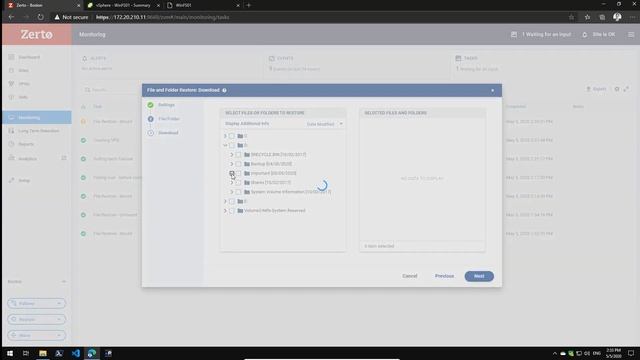This screenshot has width=640, height=360.
Task: Open the Sites section in the sidebar
Action: pyautogui.click(x=24, y=70)
